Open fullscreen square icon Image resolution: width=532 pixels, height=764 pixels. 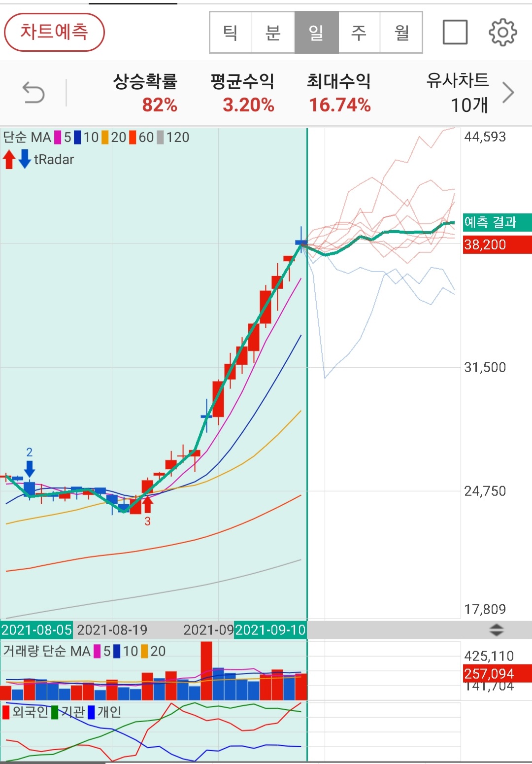[455, 33]
